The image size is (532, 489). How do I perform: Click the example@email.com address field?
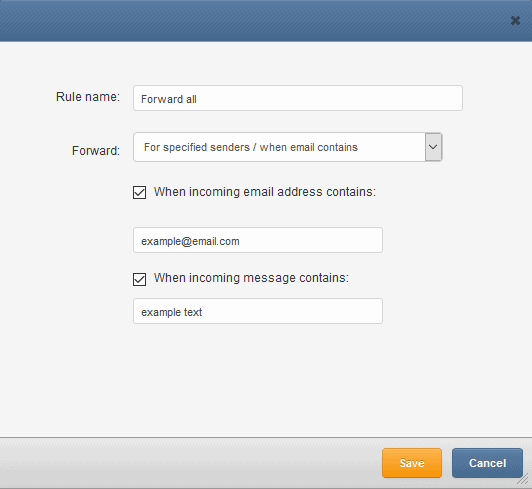pyautogui.click(x=258, y=240)
